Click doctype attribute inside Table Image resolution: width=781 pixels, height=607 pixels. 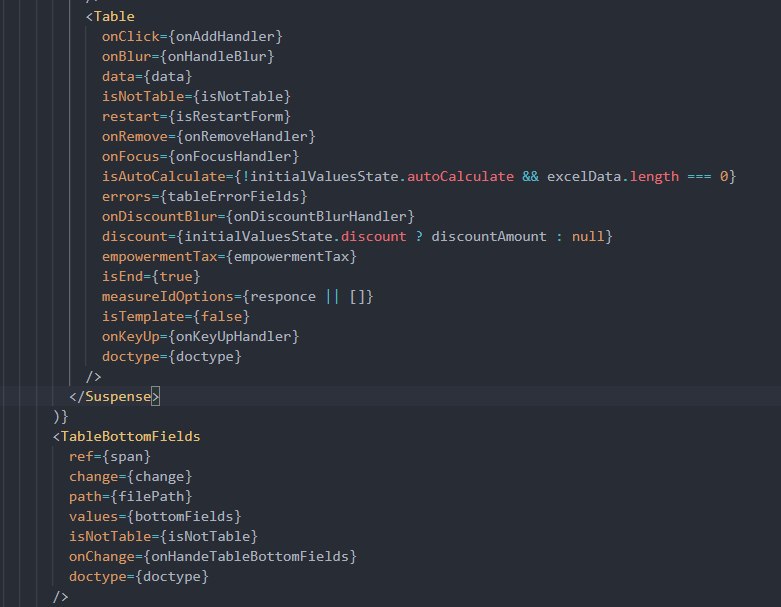tap(130, 357)
